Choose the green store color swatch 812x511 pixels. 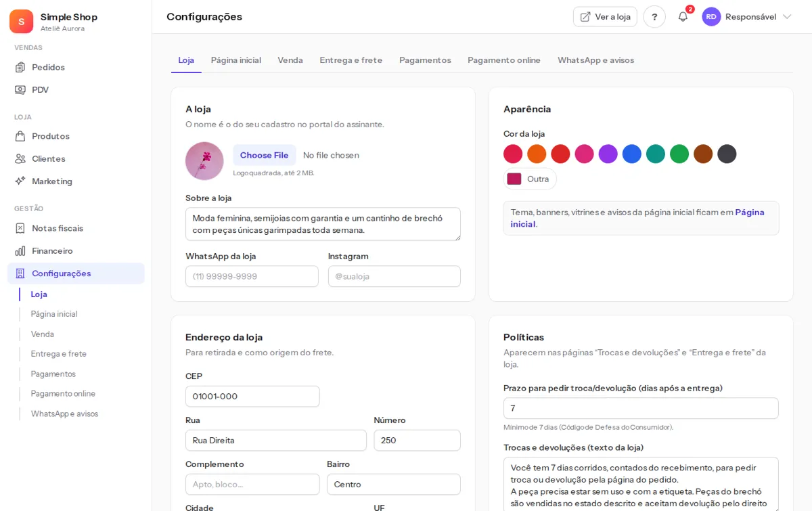click(679, 154)
